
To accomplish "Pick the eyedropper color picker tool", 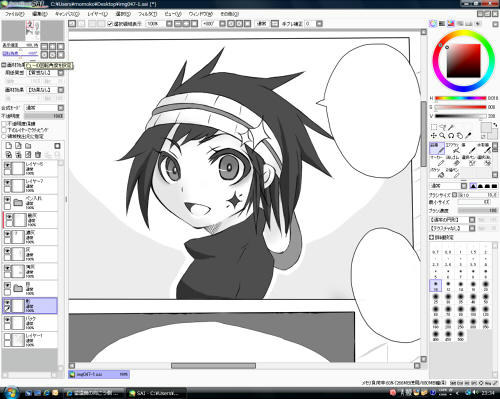I will coord(468,136).
